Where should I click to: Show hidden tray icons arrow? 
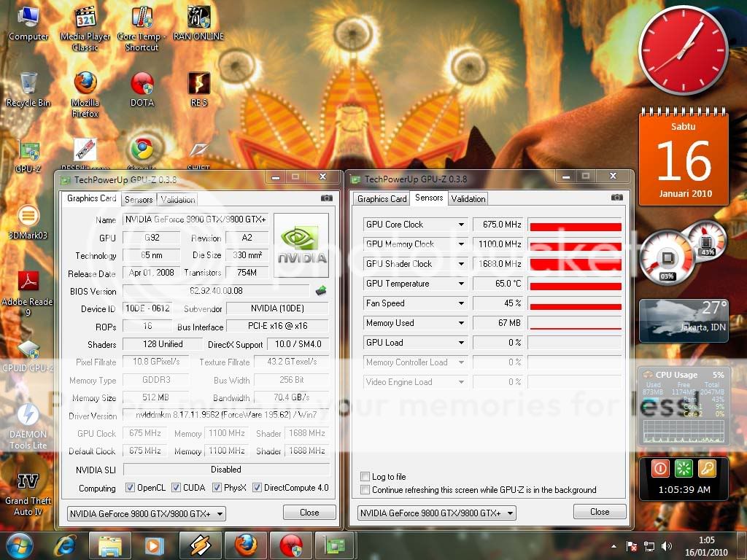coord(614,546)
